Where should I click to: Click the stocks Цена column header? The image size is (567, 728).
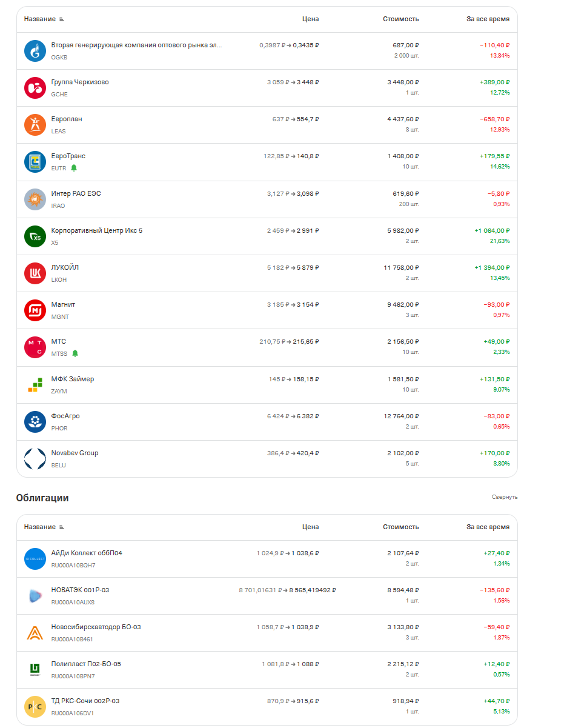310,19
